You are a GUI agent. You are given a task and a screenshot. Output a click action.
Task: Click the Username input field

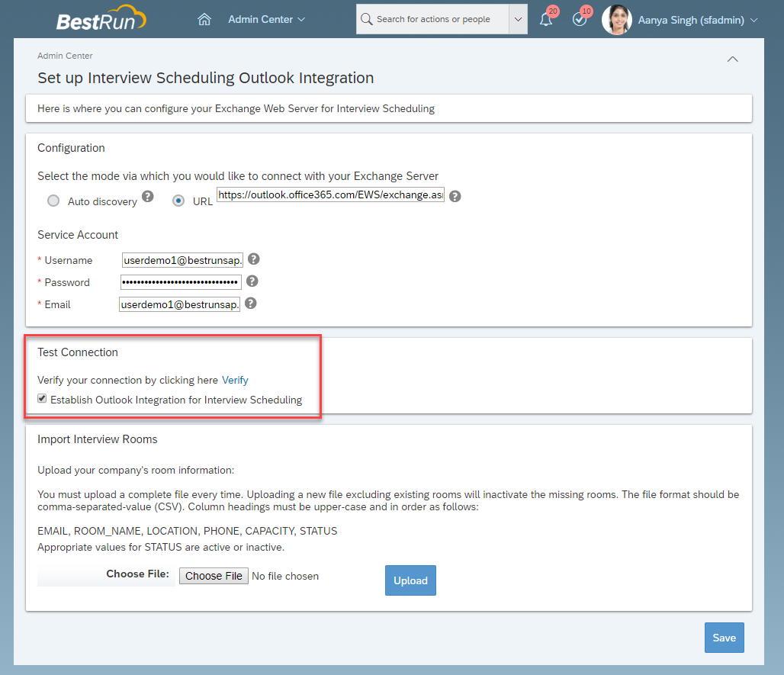click(x=182, y=260)
